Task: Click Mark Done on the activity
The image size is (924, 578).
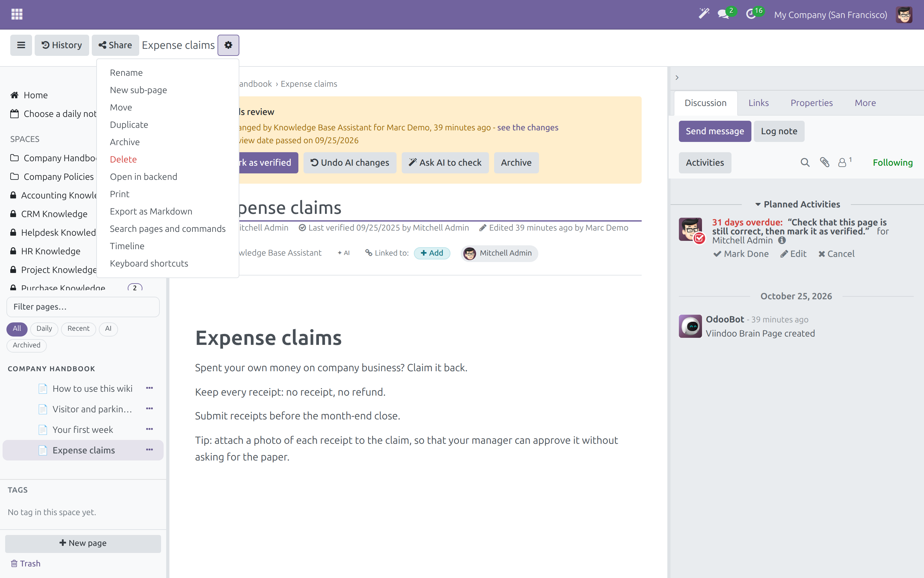Action: 741,254
